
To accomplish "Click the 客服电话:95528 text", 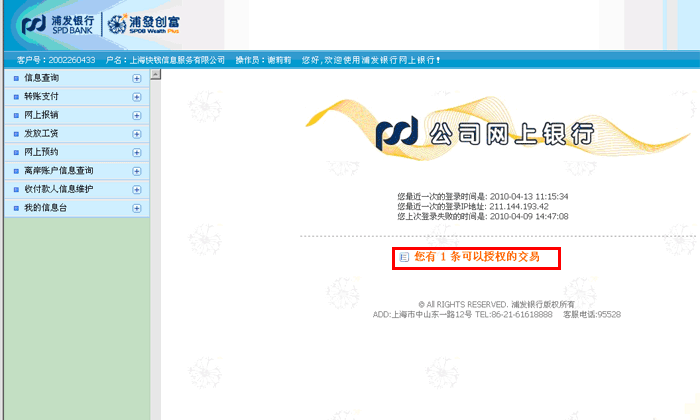I will [592, 315].
